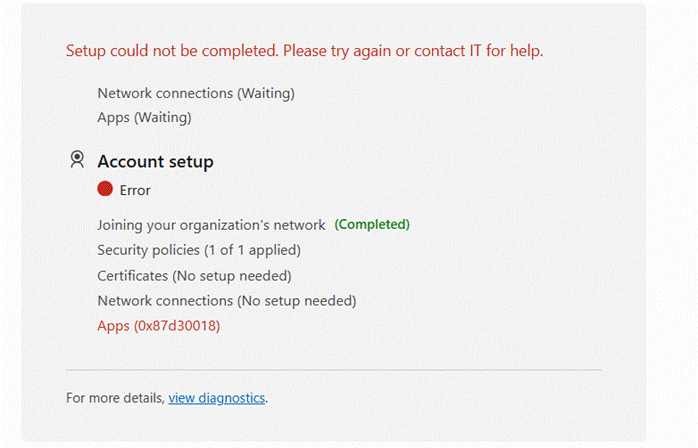This screenshot has height=448, width=698.
Task: Click the Account setup heading
Action: click(x=155, y=161)
